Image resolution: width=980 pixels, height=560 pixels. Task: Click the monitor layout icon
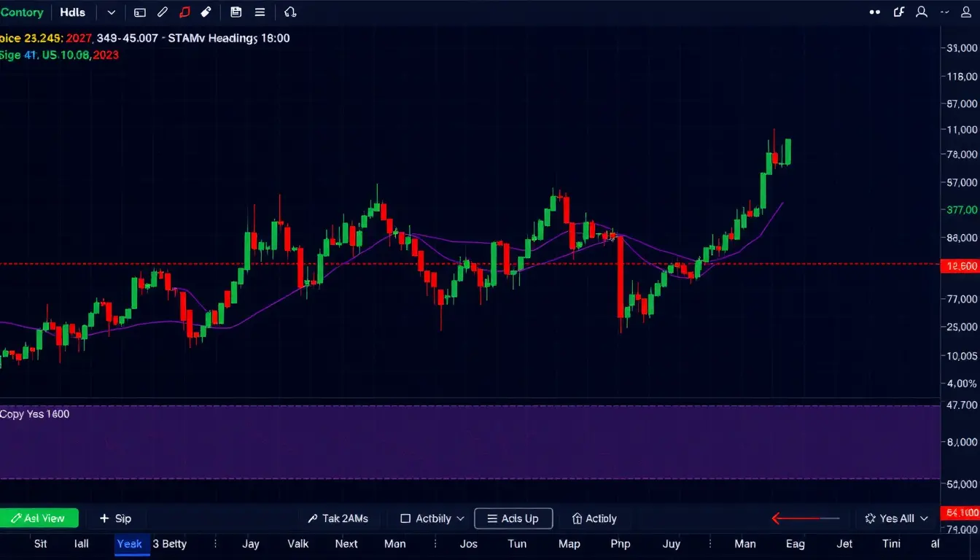(139, 12)
